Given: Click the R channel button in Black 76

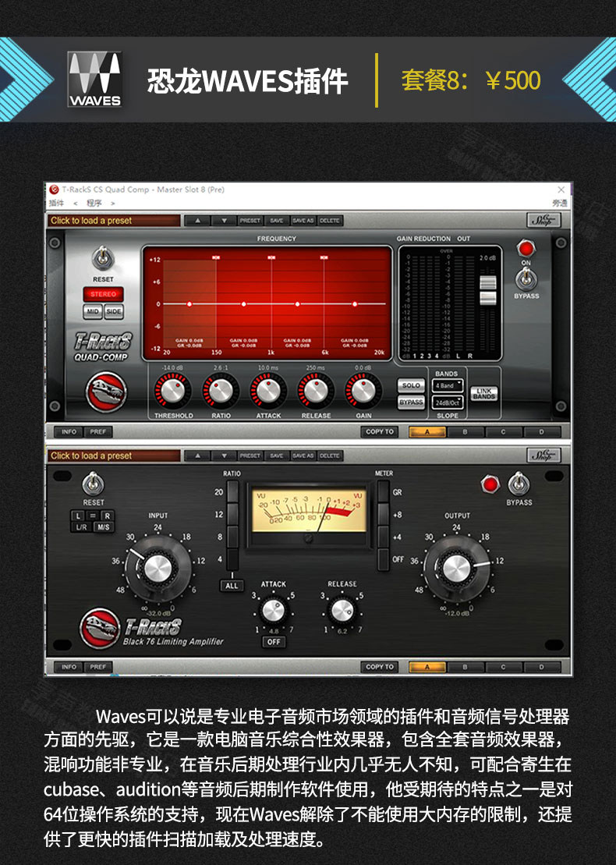Looking at the screenshot, I should [107, 516].
